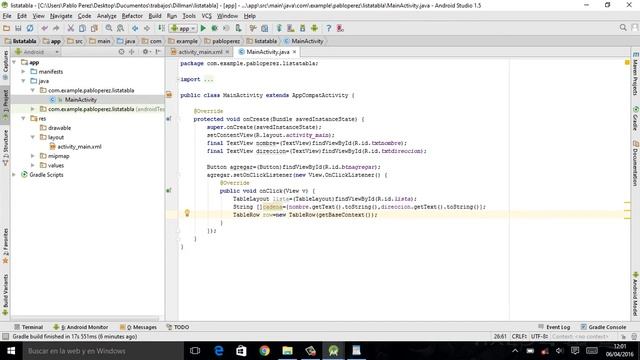Open the TODO tool window
This screenshot has width=640, height=360.
(178, 327)
